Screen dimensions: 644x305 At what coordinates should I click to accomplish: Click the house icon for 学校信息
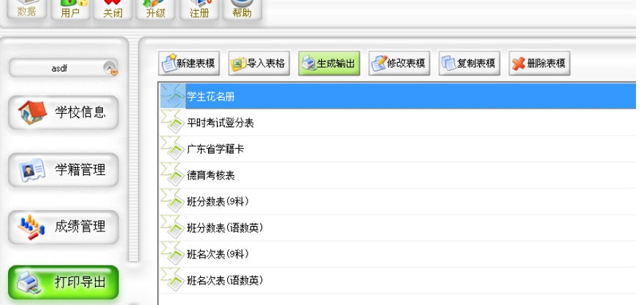(32, 112)
